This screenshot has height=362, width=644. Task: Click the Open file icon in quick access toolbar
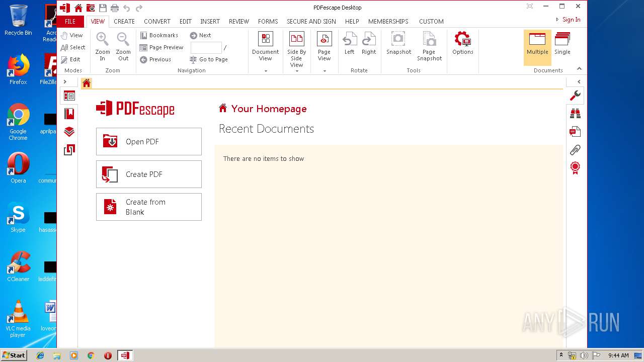pos(91,8)
